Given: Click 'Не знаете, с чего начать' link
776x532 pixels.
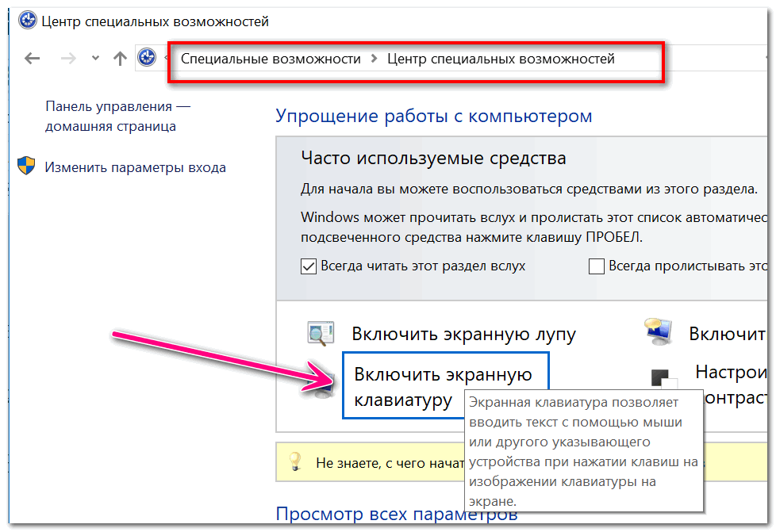Looking at the screenshot, I should [x=390, y=463].
